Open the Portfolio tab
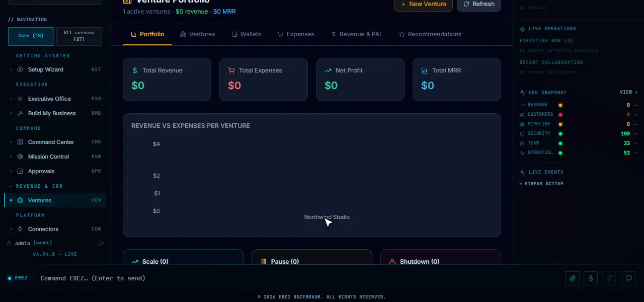 pyautogui.click(x=147, y=34)
